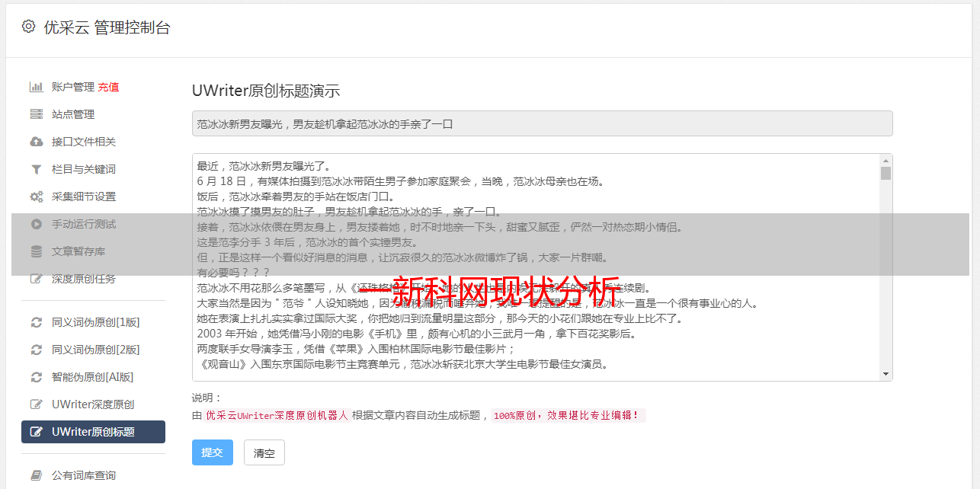Click the play circle icon for 手动运行测试
This screenshot has height=489, width=980.
coord(36,224)
